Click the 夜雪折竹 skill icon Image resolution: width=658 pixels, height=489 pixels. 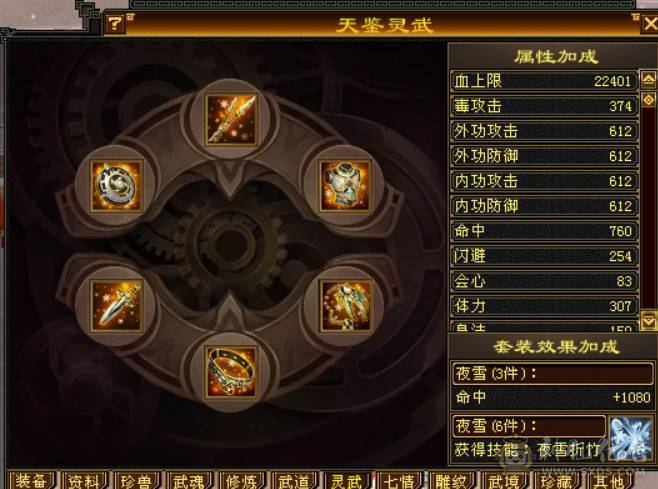pos(629,439)
